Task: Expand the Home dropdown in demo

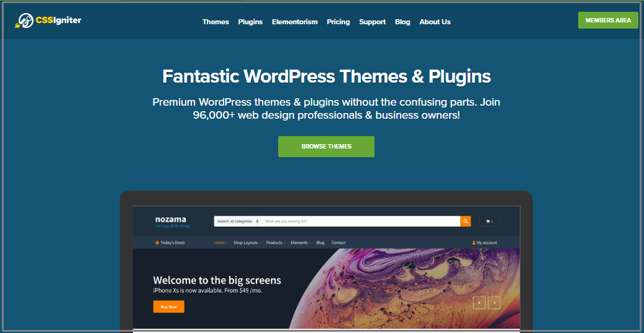Action: (221, 242)
